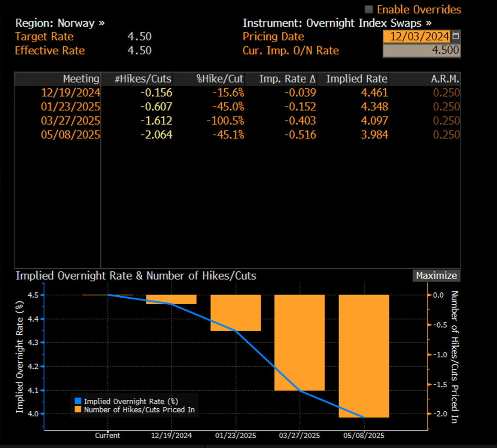Maximize the implied rate chart
The height and width of the screenshot is (448, 498).
pyautogui.click(x=437, y=276)
